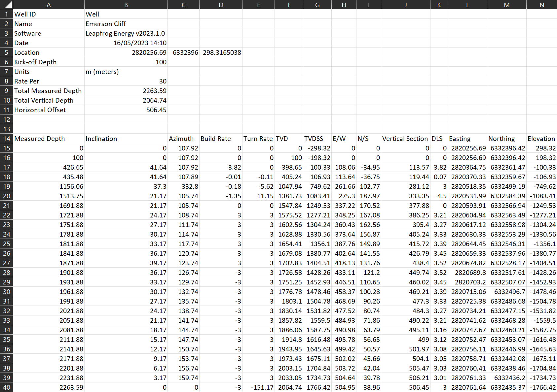Click the Elevation heading cell

pyautogui.click(x=541, y=139)
